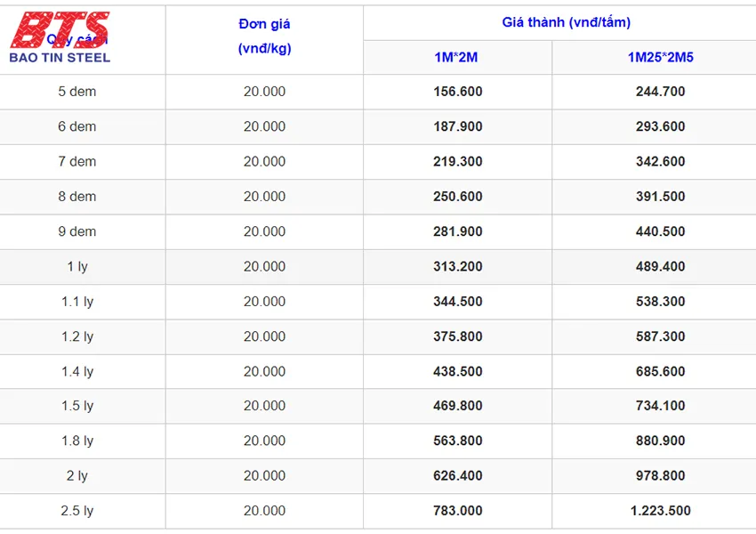Image resolution: width=756 pixels, height=534 pixels.
Task: Click the "1 ly" row label
Action: click(77, 266)
